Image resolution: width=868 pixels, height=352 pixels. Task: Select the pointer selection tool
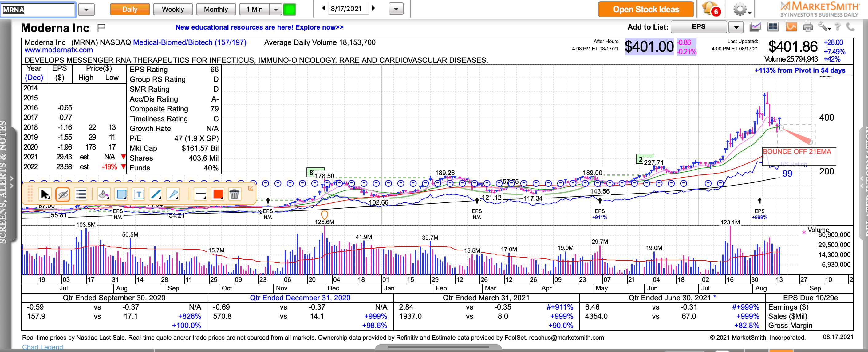point(45,194)
